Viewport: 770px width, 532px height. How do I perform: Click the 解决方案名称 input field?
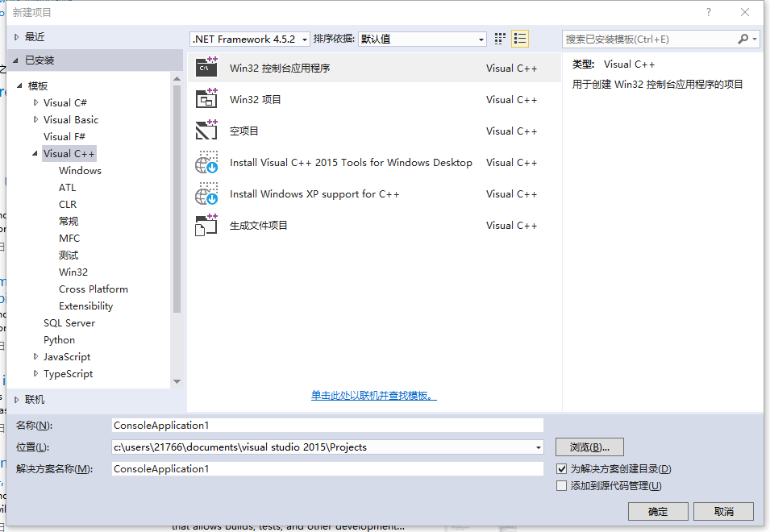point(327,469)
